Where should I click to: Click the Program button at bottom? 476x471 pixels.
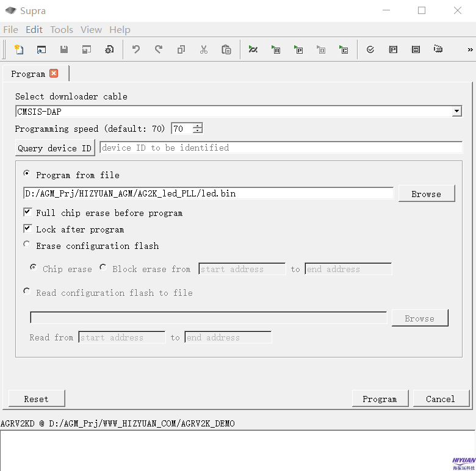pos(380,398)
